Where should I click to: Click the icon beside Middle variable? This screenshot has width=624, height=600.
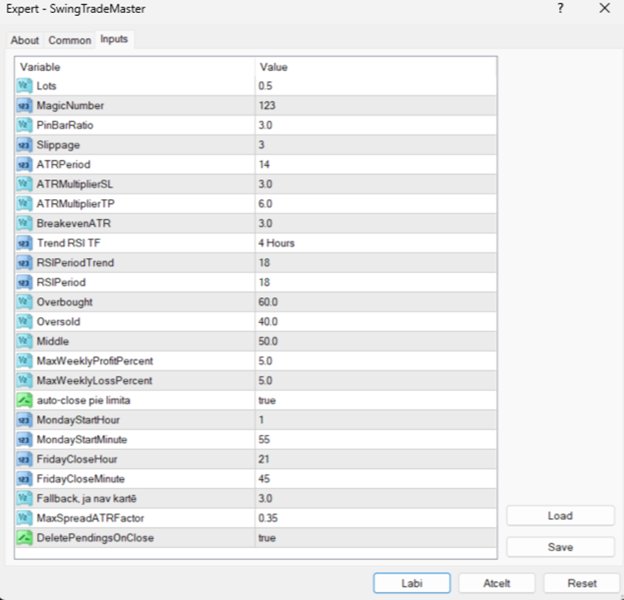tap(24, 341)
